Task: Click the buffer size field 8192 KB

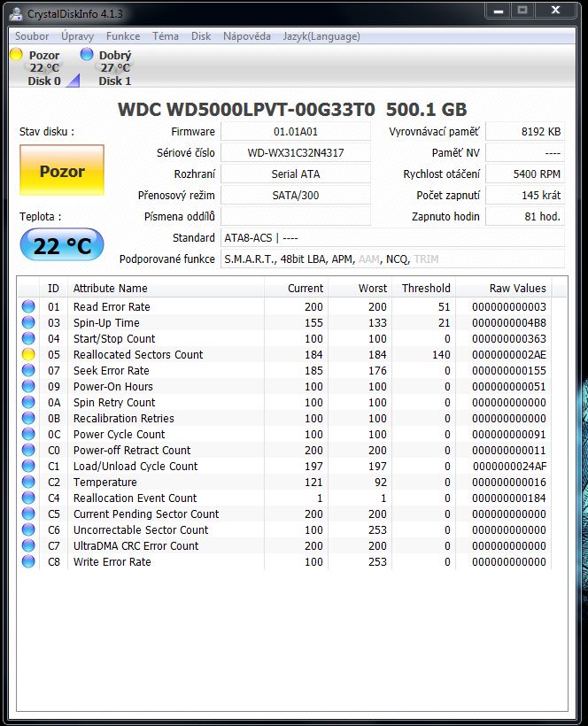Action: click(x=525, y=132)
